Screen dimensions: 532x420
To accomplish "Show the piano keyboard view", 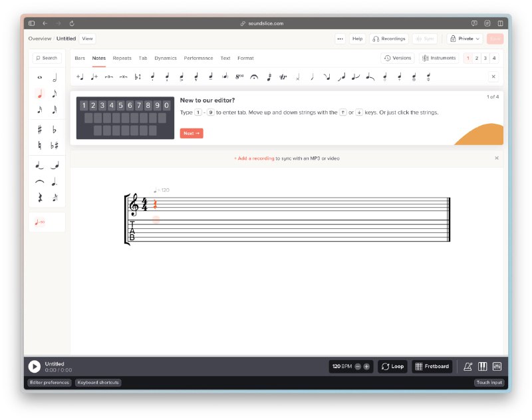I will click(483, 366).
